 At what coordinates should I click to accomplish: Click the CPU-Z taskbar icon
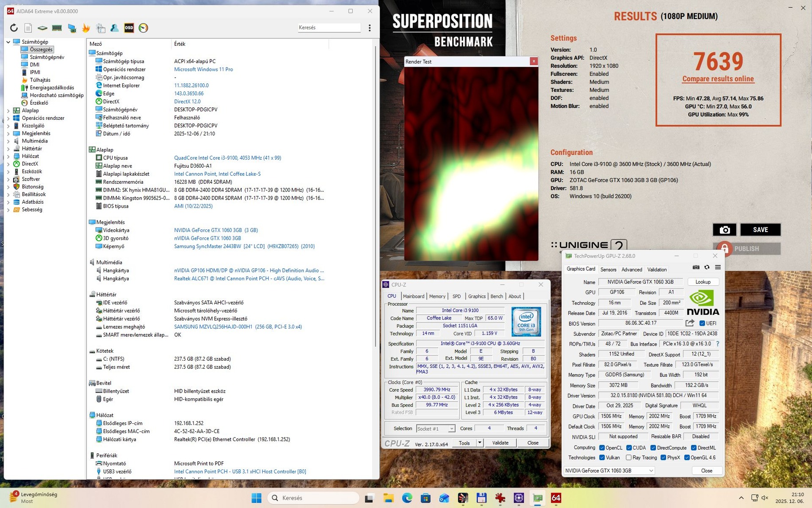pyautogui.click(x=519, y=498)
